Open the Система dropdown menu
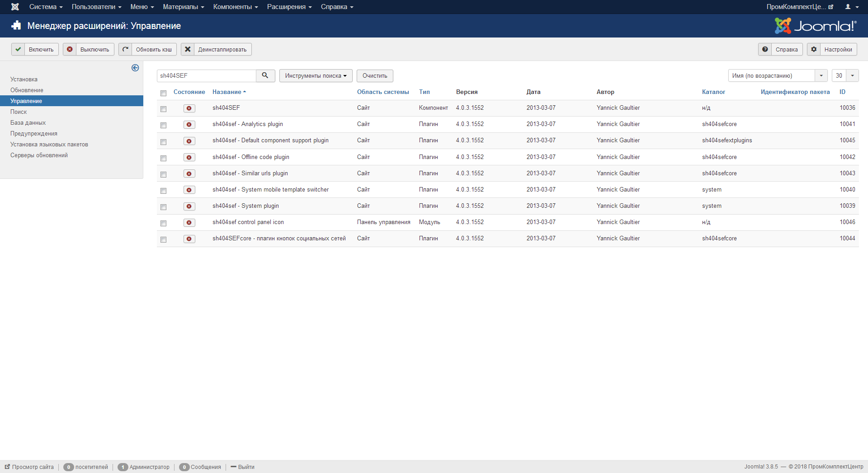Viewport: 868px width, 473px height. 46,7
